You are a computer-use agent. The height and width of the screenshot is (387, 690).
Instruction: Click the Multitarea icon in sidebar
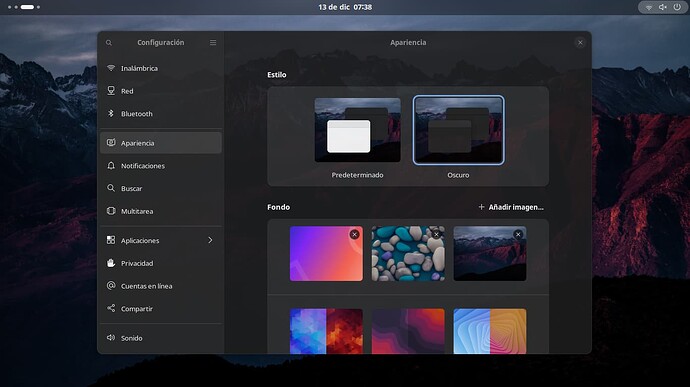pyautogui.click(x=111, y=211)
